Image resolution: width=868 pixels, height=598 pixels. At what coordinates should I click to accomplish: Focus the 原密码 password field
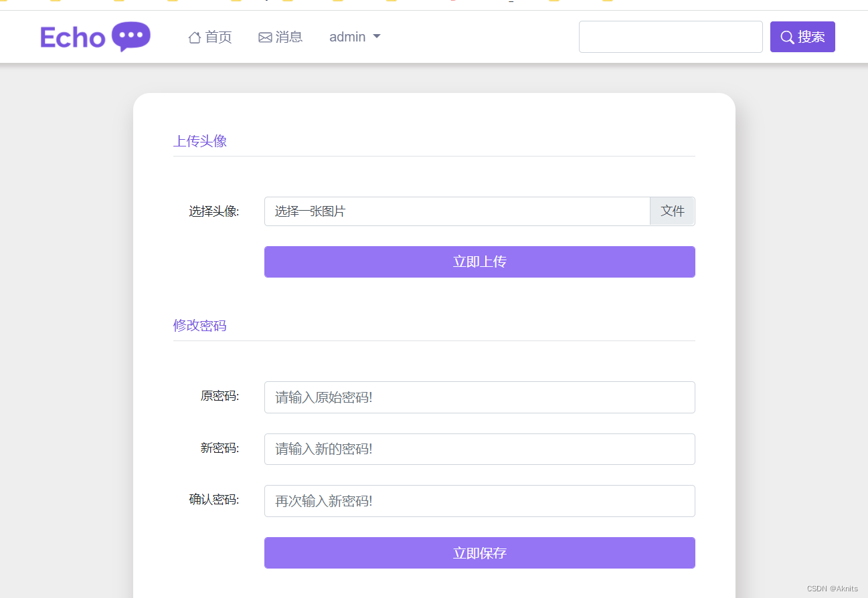[480, 397]
